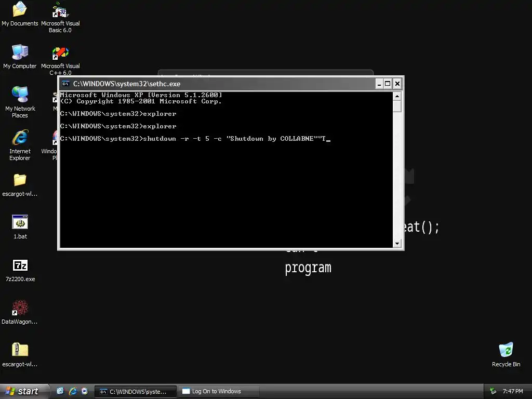This screenshot has width=532, height=399.
Task: Select the 7z2200.exe installer icon
Action: pyautogui.click(x=20, y=270)
